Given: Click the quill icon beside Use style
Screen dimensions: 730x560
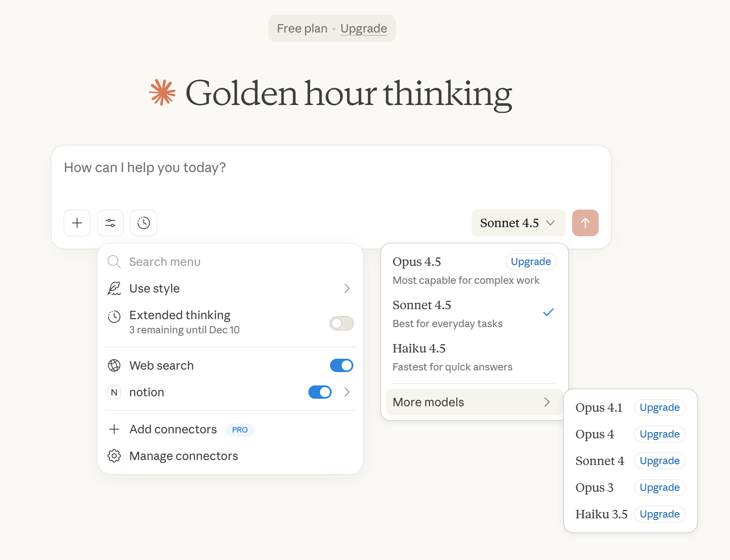Looking at the screenshot, I should [114, 288].
